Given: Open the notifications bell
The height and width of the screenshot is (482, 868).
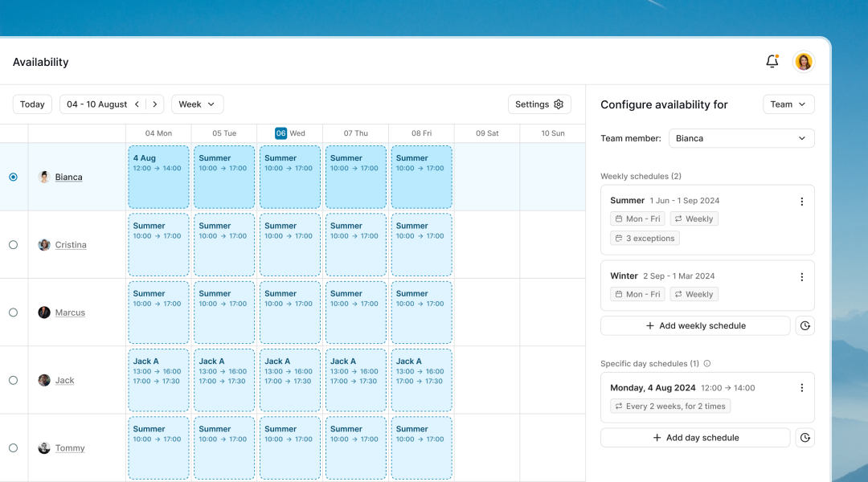Looking at the screenshot, I should 772,61.
